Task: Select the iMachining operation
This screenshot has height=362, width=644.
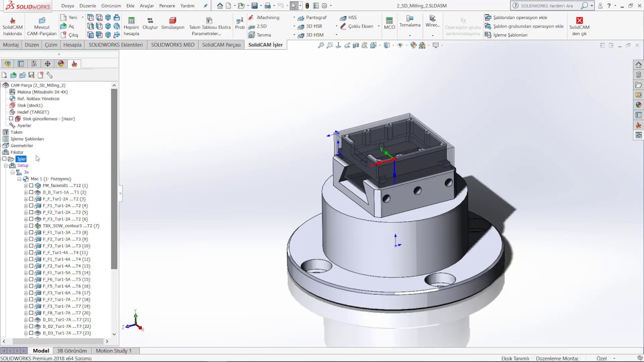Action: pos(264,18)
